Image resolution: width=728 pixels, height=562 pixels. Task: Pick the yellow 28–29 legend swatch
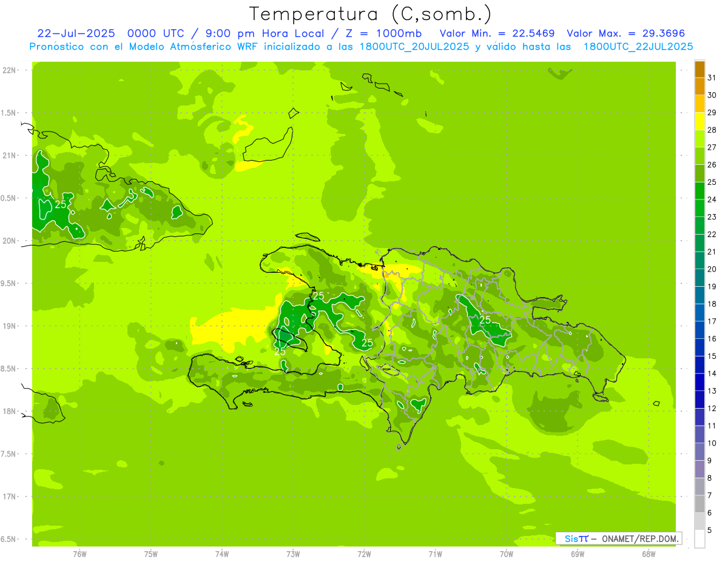(699, 121)
